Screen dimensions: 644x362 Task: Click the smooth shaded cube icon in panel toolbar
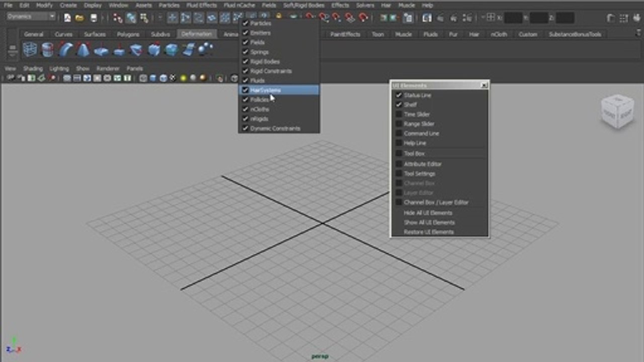153,78
